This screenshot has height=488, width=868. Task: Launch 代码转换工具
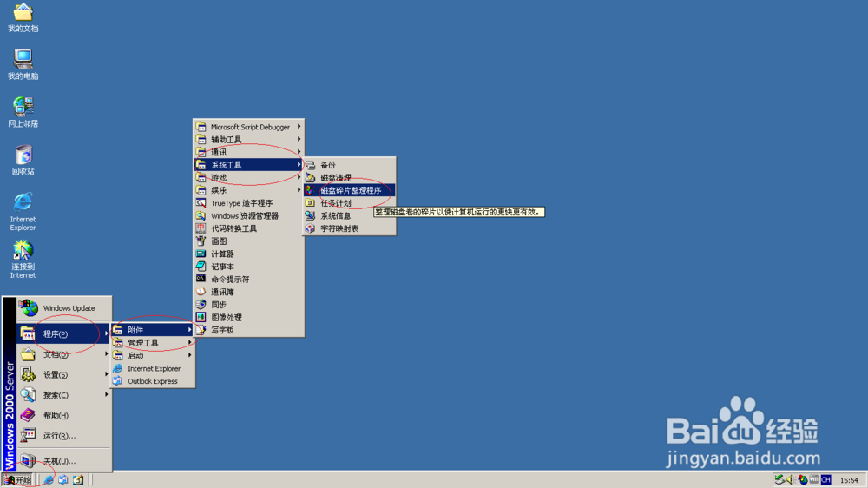248,228
